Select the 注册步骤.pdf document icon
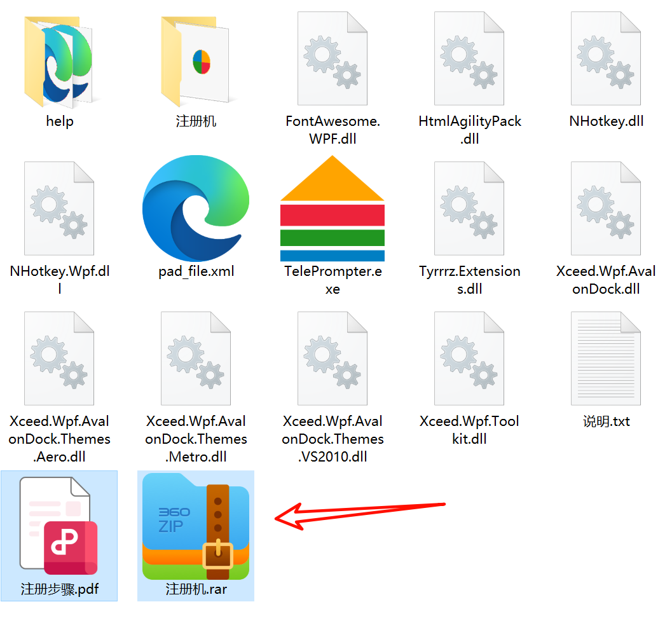The image size is (672, 630). 58,526
